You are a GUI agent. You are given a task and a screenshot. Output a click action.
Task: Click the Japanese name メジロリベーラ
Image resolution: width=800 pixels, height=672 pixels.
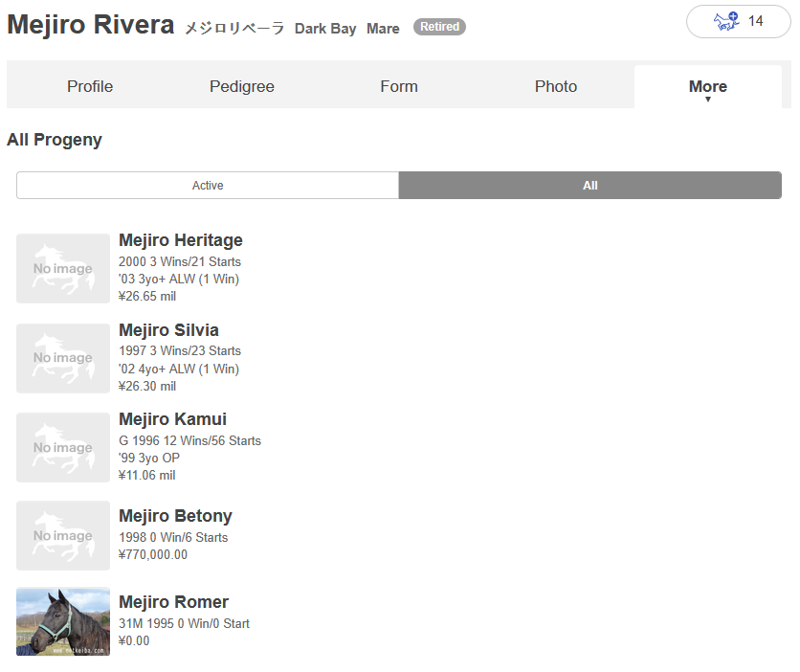point(234,28)
